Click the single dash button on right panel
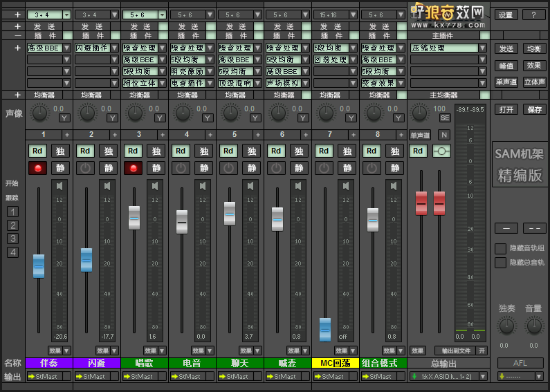550x392 pixels. click(x=506, y=228)
